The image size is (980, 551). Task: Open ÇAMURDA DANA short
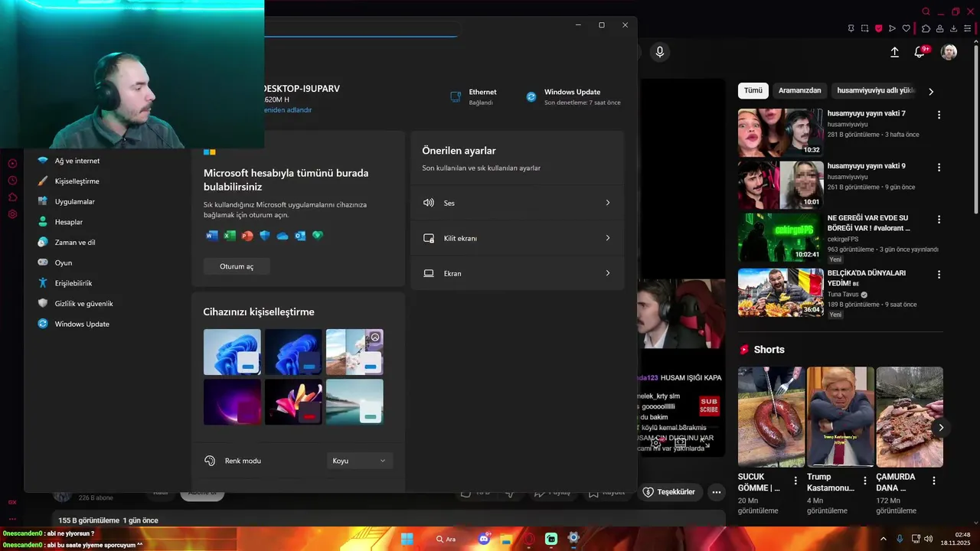click(x=910, y=417)
